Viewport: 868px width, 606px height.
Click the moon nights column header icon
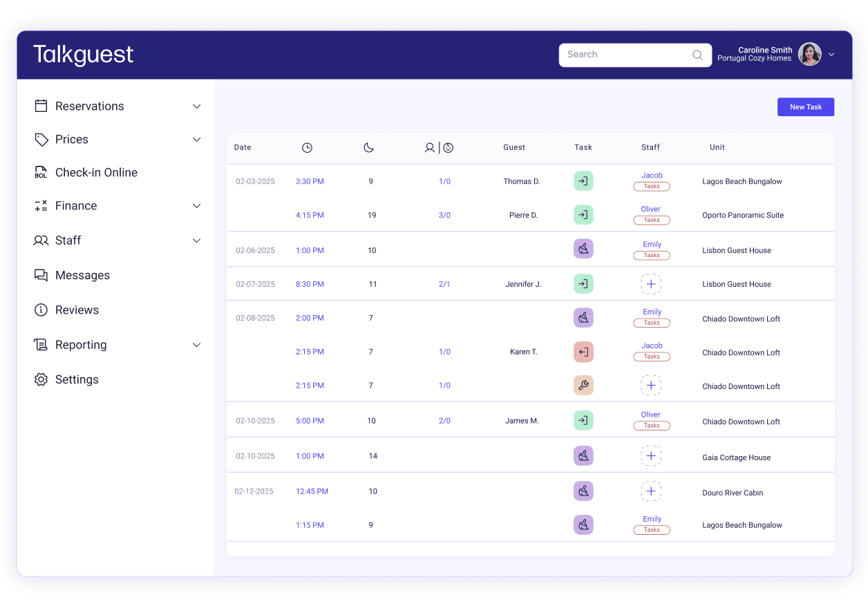(368, 147)
